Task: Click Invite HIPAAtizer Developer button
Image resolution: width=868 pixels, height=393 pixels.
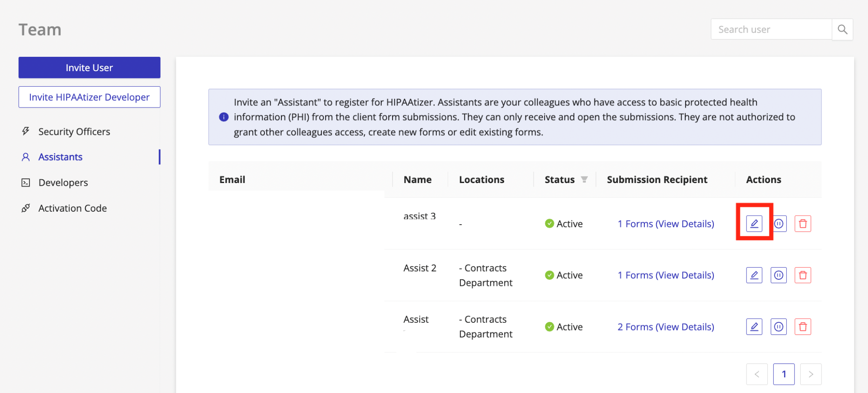Action: coord(89,97)
